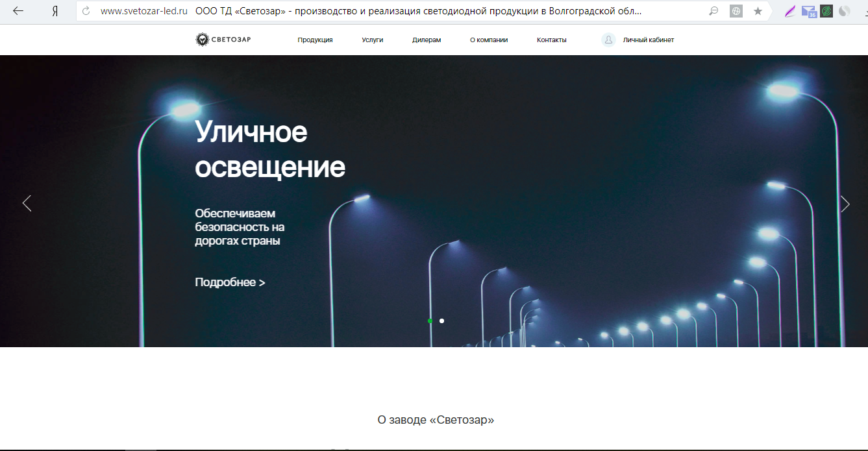Click the green circular extension icon

[x=826, y=11]
